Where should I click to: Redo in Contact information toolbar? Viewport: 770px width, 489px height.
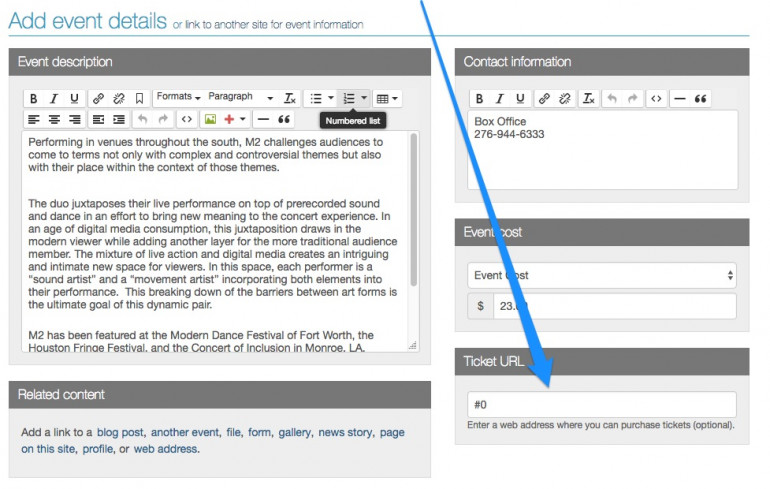click(632, 99)
